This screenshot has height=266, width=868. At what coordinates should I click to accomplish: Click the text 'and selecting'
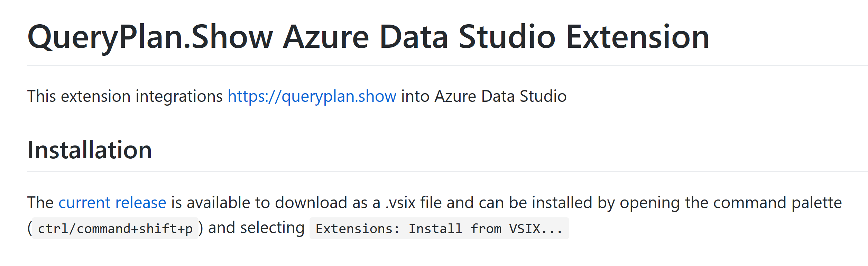tap(256, 228)
